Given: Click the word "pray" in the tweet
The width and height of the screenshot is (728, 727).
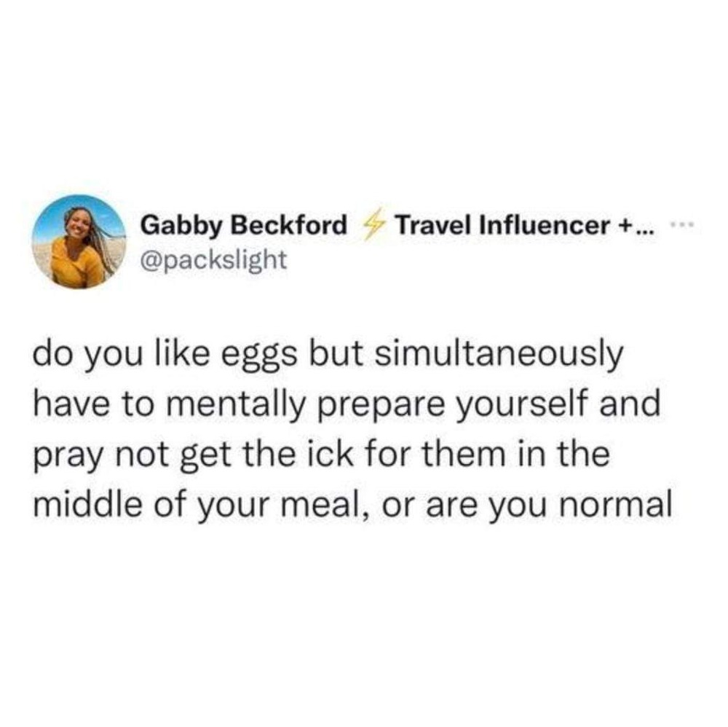Looking at the screenshot, I should [66, 456].
